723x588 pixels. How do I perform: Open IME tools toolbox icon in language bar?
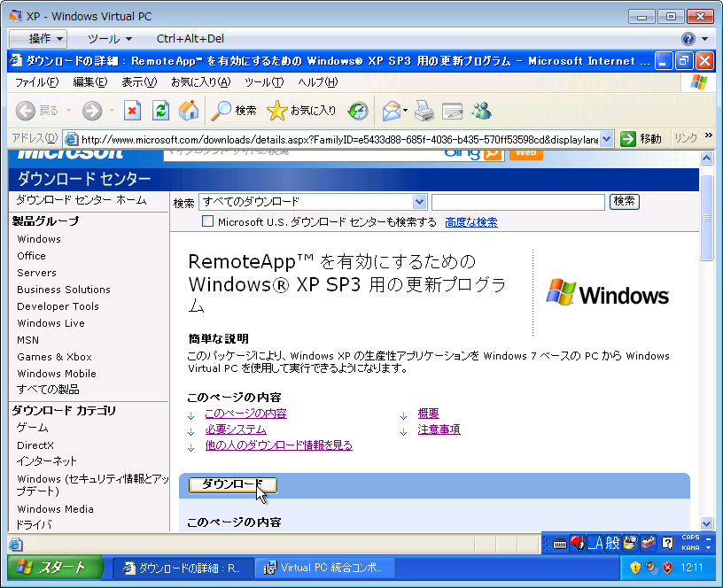tap(649, 543)
